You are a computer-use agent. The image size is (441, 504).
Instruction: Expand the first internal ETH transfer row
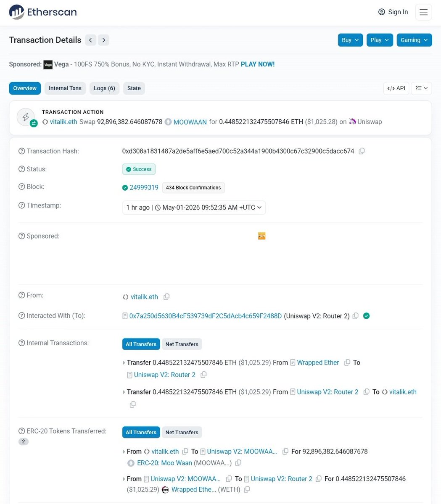pos(124,363)
